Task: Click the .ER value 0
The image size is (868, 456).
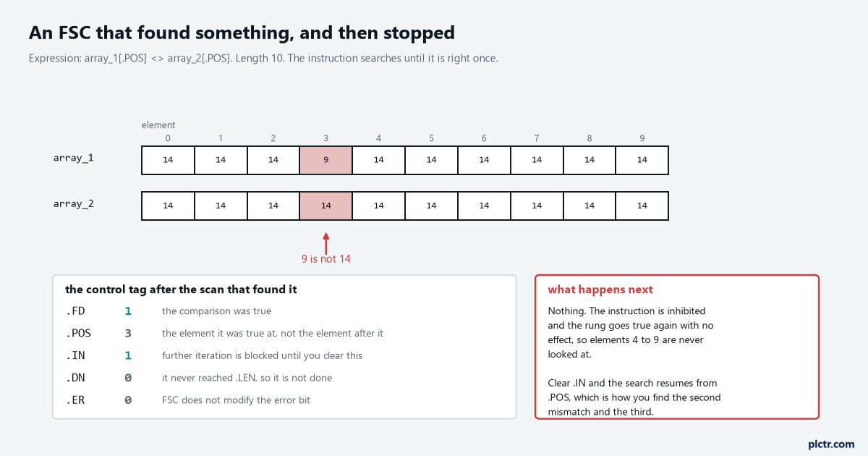Action: pos(128,400)
